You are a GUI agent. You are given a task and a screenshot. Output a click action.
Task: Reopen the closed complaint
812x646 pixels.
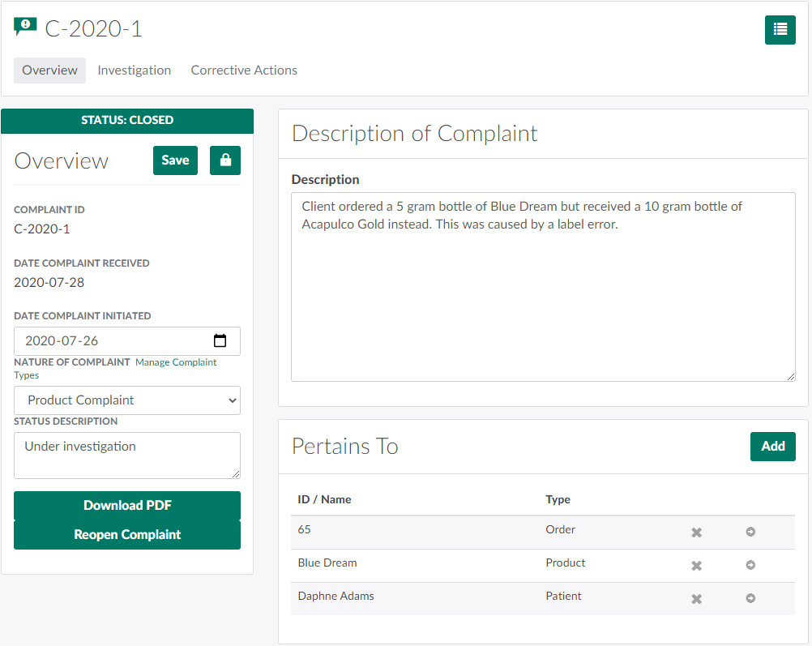pyautogui.click(x=127, y=535)
